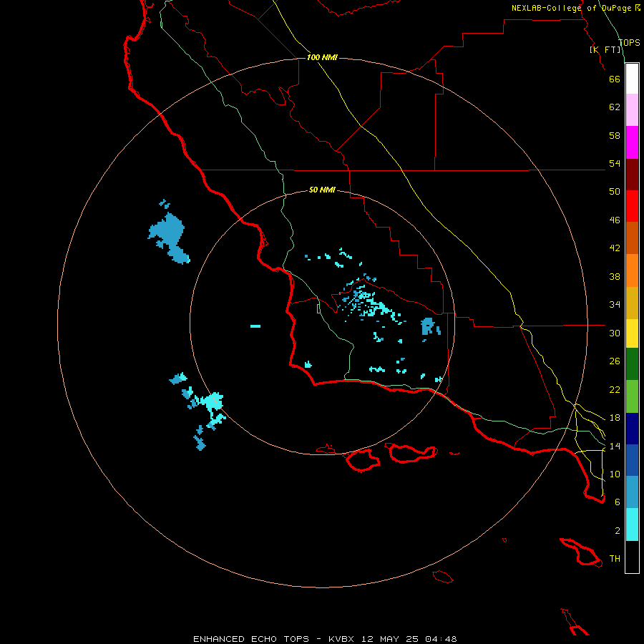Click the black TH threshold swatch
The width and height of the screenshot is (644, 644).
pos(632,557)
